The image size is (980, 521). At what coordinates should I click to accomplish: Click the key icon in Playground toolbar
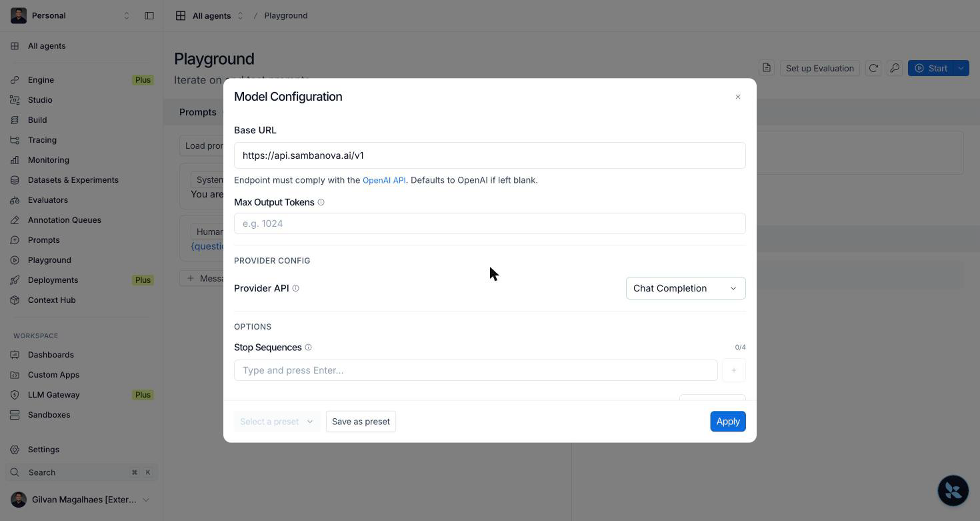pyautogui.click(x=895, y=68)
